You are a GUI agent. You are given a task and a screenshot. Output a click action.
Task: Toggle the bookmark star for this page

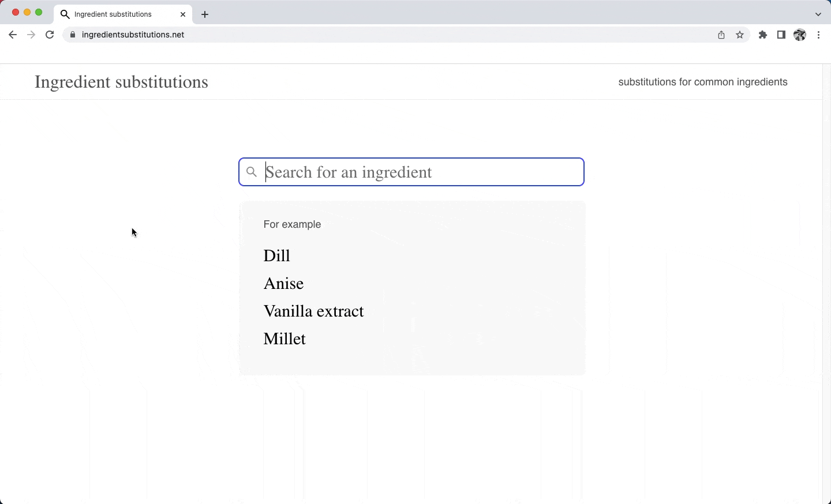point(740,35)
